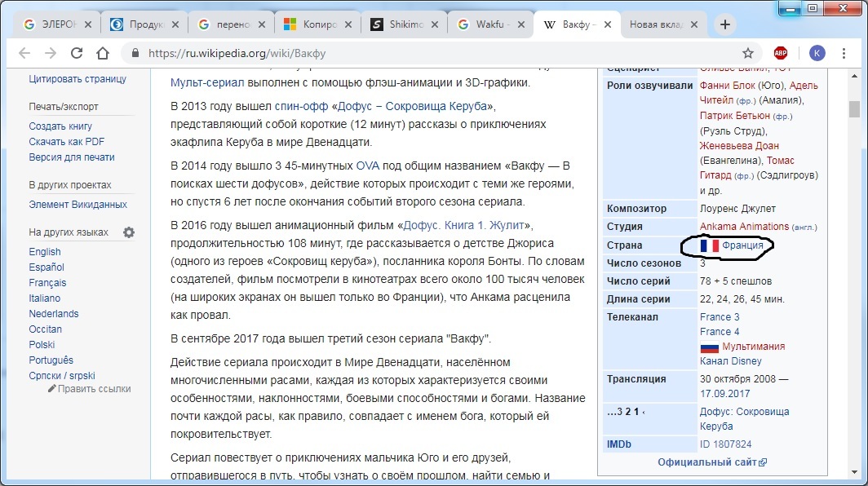Click the browser forward arrow

pyautogui.click(x=51, y=53)
